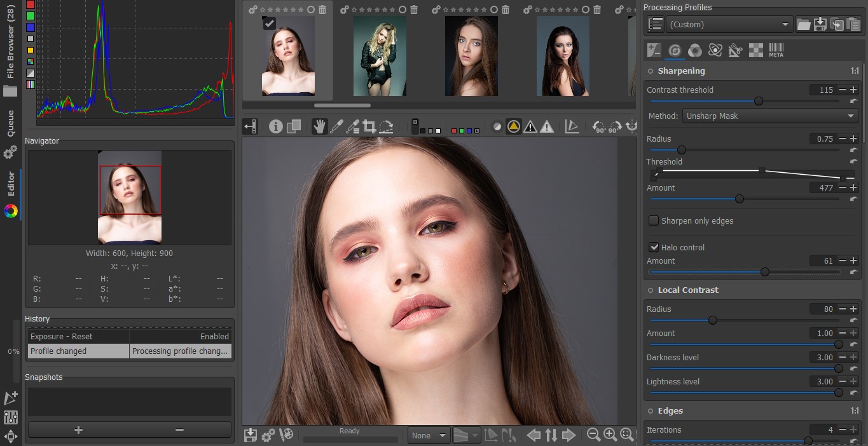868x446 pixels.
Task: Toggle before/after view icon
Action: tap(294, 126)
